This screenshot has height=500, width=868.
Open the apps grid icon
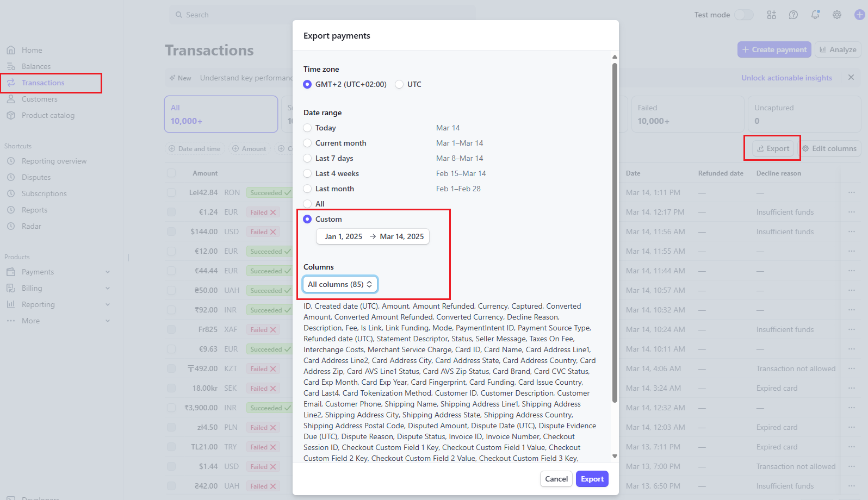click(771, 15)
